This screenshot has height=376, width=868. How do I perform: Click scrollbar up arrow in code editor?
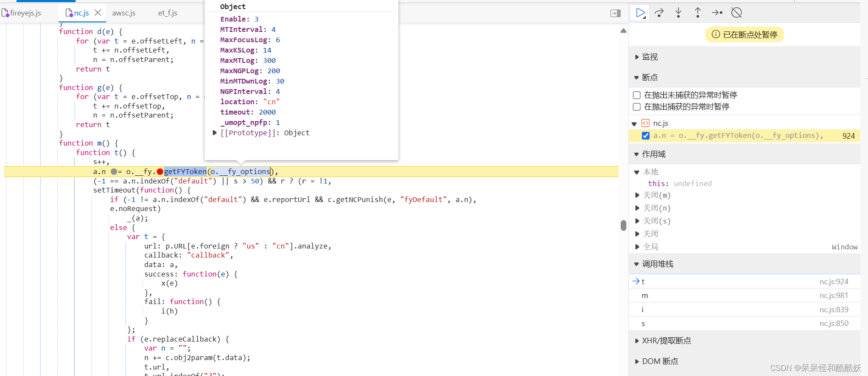[x=623, y=31]
